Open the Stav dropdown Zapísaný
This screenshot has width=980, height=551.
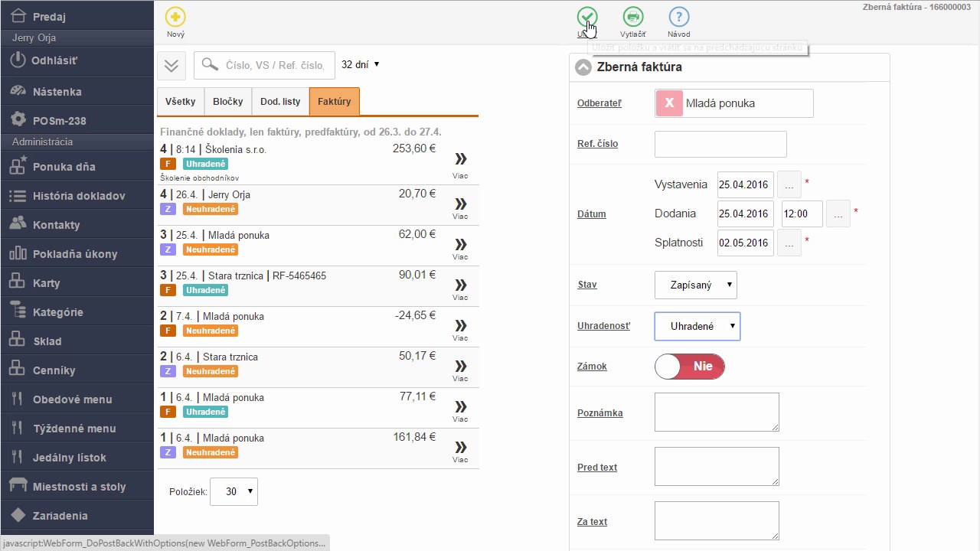(696, 285)
